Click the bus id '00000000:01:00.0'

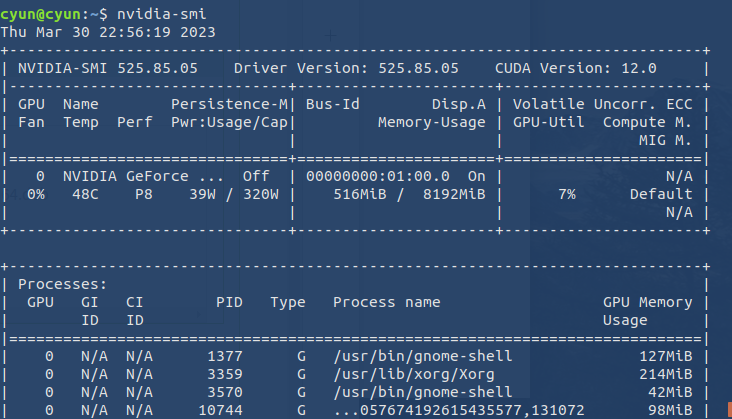click(x=378, y=176)
